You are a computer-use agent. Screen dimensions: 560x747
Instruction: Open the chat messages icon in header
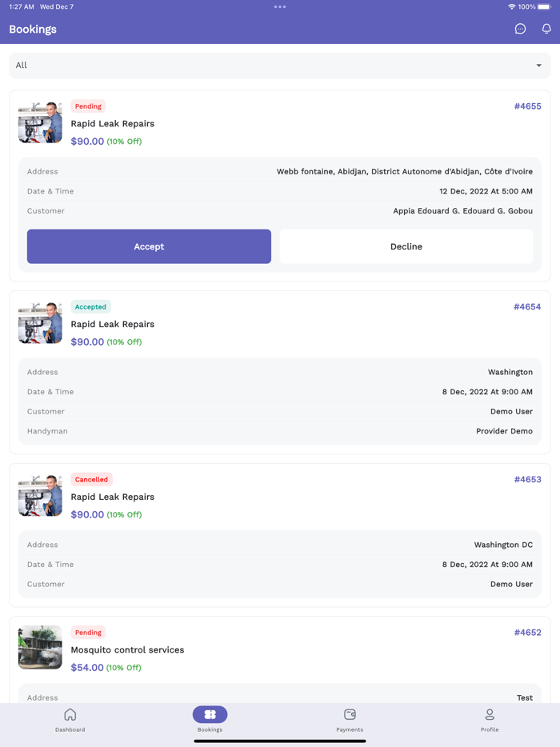[520, 29]
